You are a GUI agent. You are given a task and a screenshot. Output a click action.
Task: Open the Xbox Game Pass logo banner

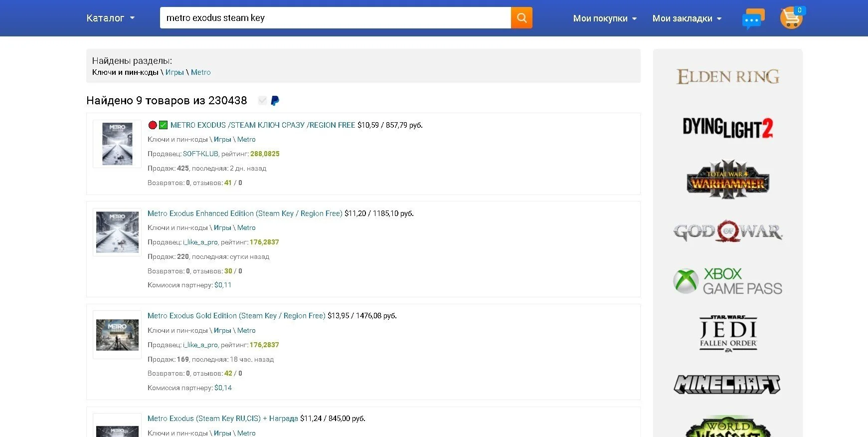728,281
